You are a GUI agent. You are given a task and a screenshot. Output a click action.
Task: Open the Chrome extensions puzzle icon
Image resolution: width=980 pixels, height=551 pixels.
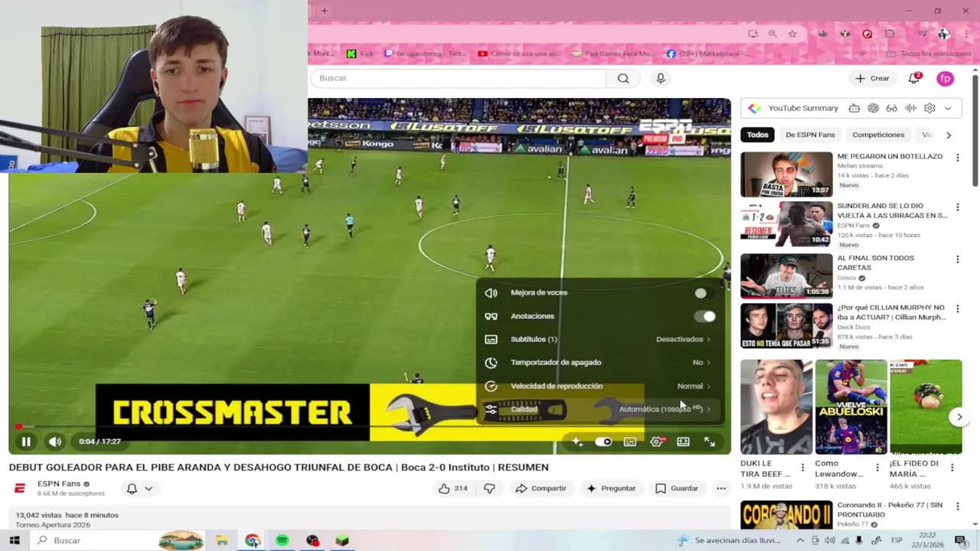(x=890, y=34)
